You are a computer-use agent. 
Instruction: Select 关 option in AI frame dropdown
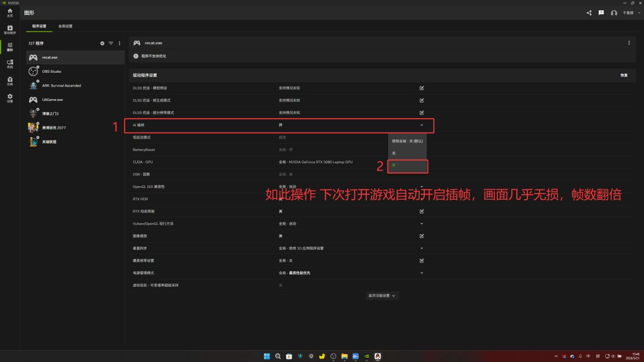coord(407,153)
